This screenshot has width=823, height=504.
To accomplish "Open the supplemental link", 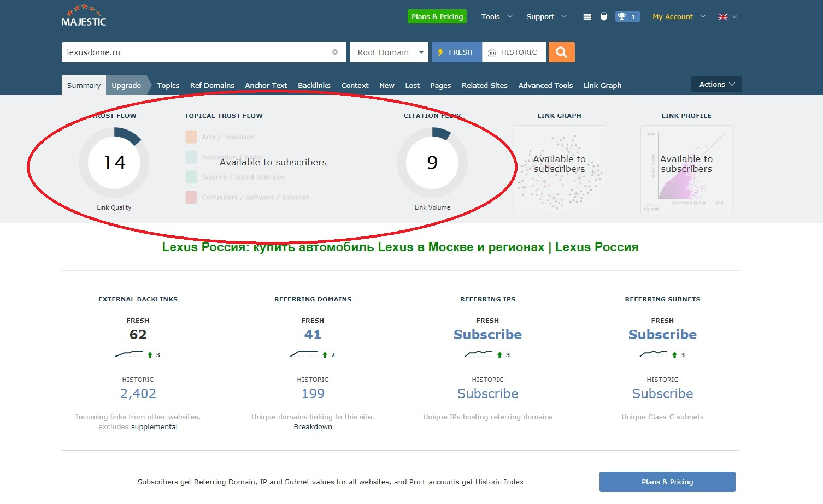I will [154, 427].
